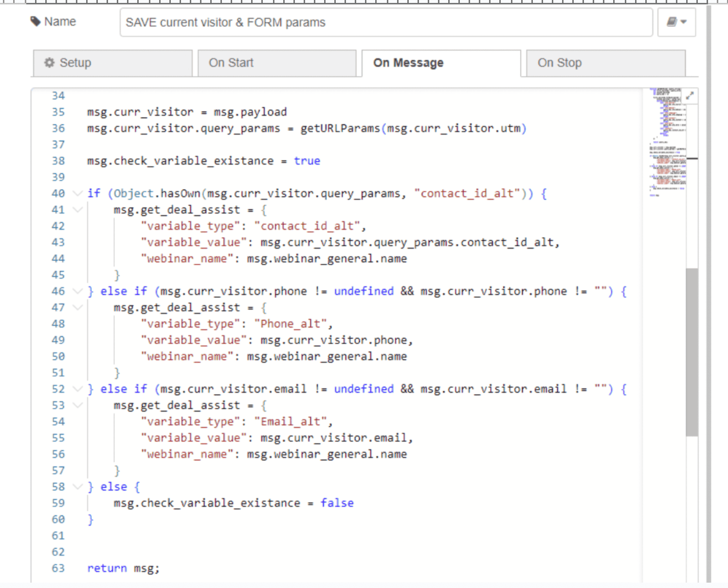Click the Name input field
The width and height of the screenshot is (728, 588).
385,22
